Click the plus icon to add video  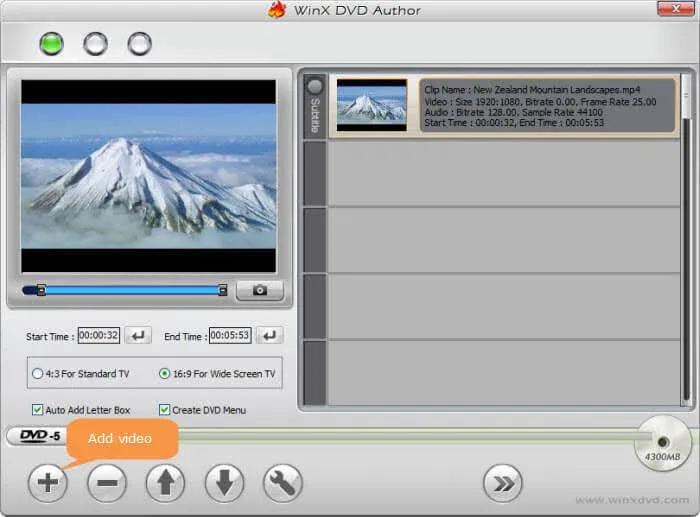pos(47,484)
